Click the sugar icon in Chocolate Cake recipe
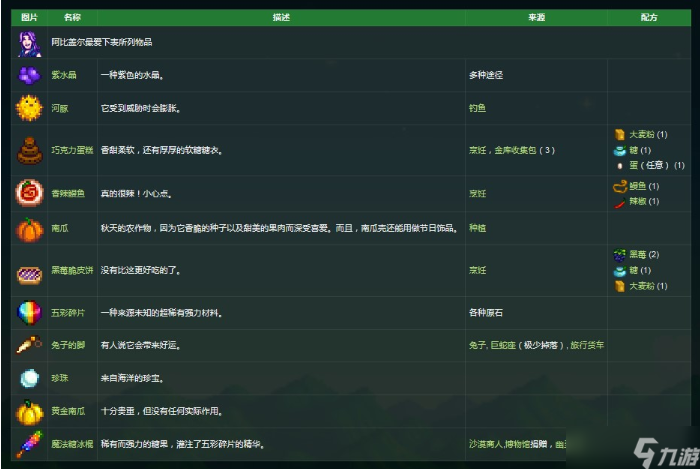Image resolution: width=700 pixels, height=469 pixels. click(x=620, y=150)
